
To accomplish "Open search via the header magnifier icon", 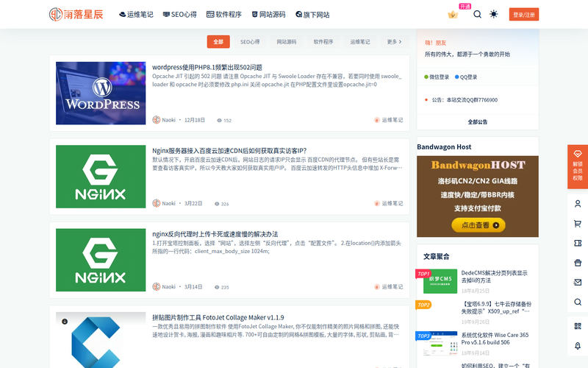I will (477, 14).
